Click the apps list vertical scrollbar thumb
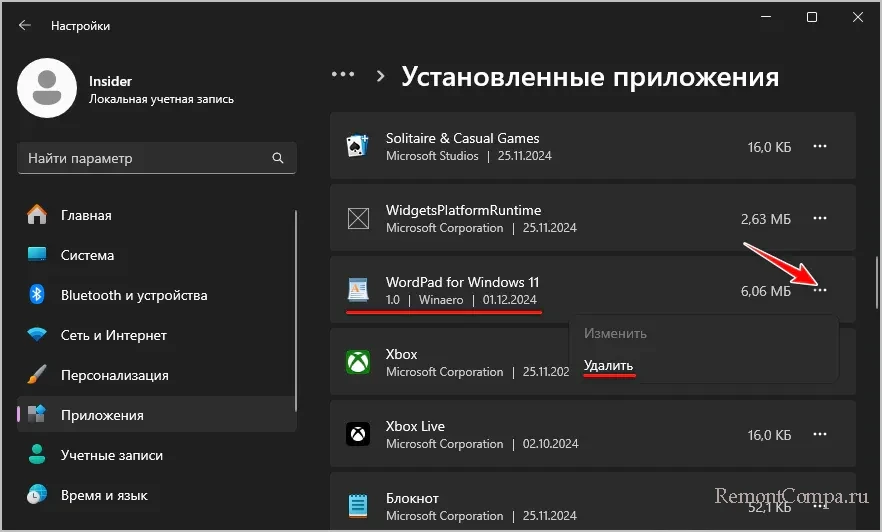 coord(876,282)
